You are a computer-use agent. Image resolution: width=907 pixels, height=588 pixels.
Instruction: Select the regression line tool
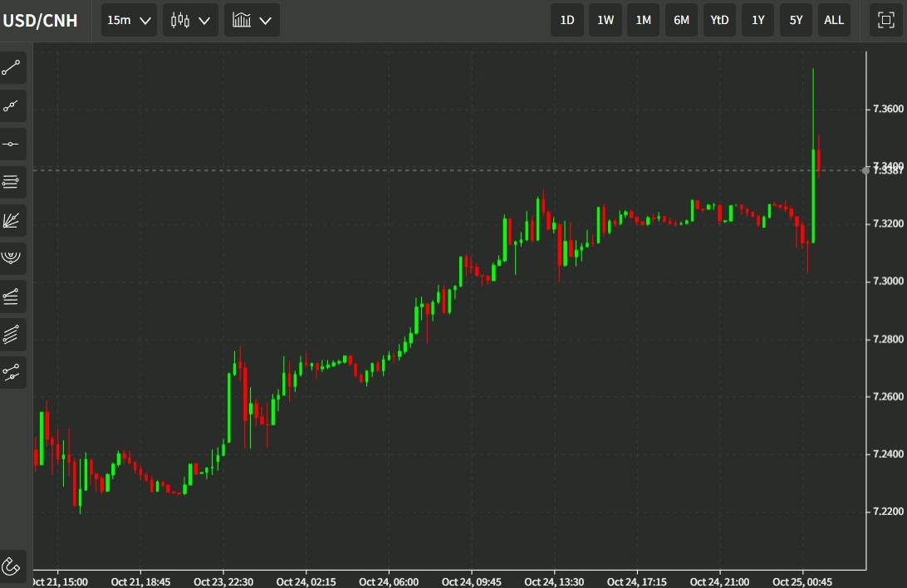pos(11,373)
